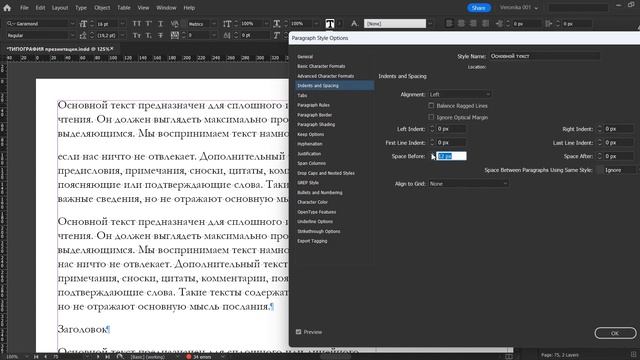Go to the InDesign Home screen icon
Image resolution: width=640 pixels, height=360 pixels.
tap(7, 7)
